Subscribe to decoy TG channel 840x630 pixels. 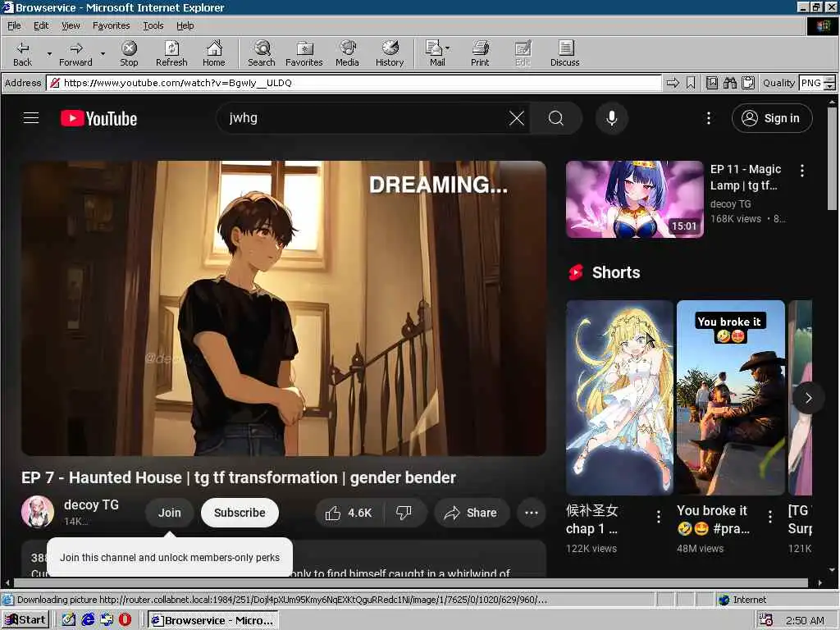pos(240,513)
